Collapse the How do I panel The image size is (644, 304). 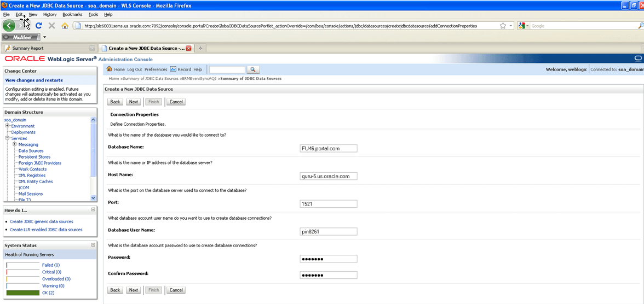point(93,209)
